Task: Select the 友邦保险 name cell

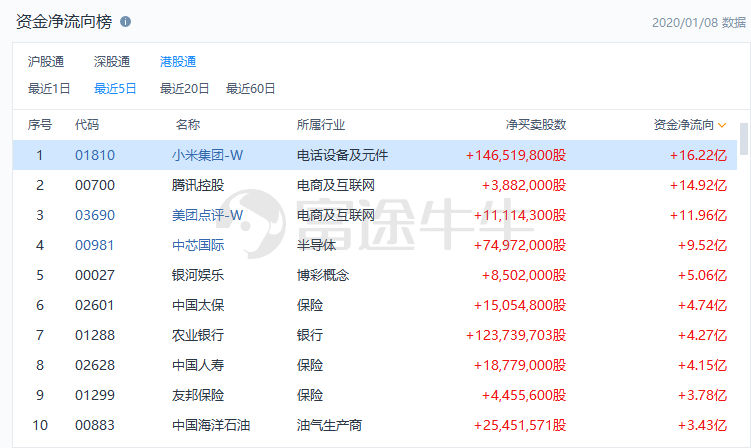Action: click(x=198, y=395)
